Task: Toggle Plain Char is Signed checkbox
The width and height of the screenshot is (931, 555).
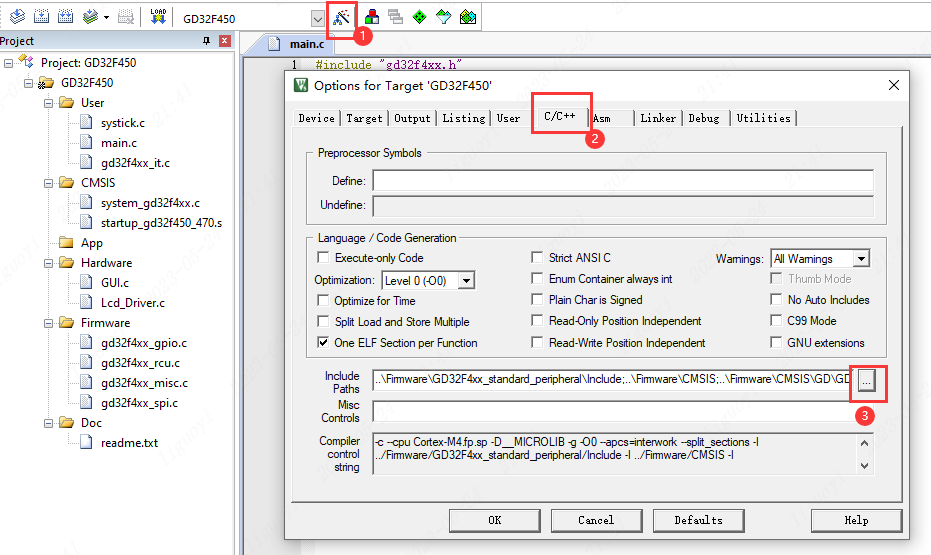Action: point(537,299)
